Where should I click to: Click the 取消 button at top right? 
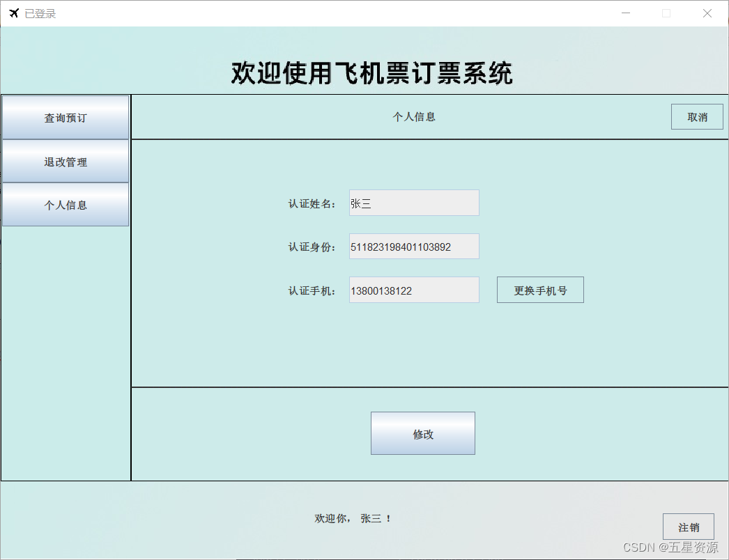[x=697, y=116]
